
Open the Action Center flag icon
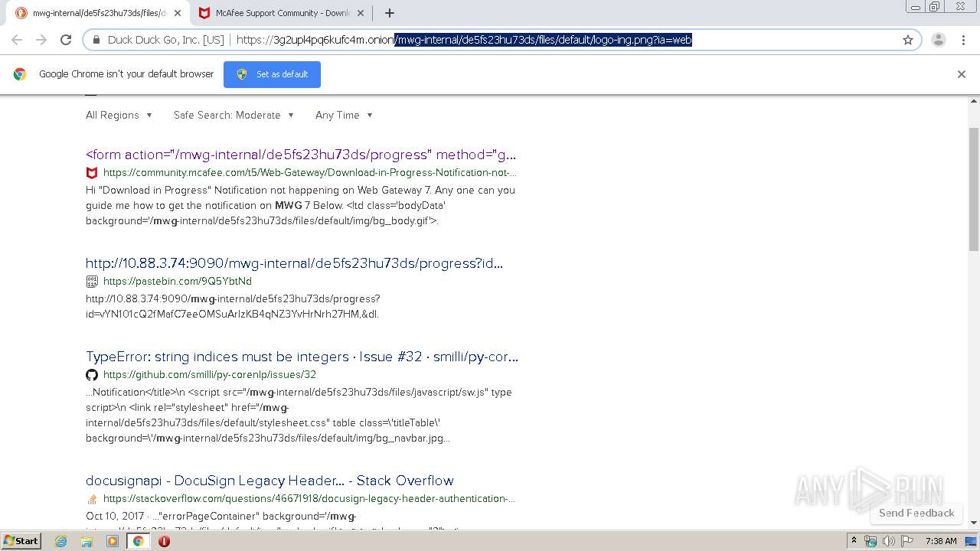click(x=906, y=541)
